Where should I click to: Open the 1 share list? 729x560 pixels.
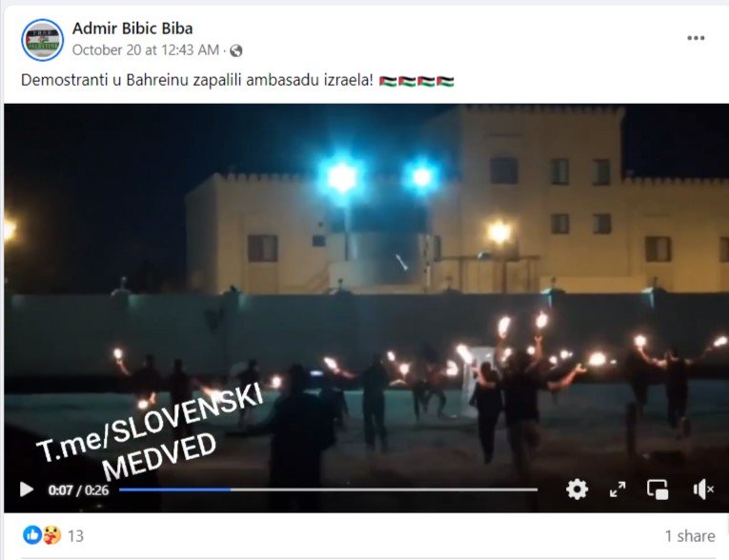click(690, 536)
